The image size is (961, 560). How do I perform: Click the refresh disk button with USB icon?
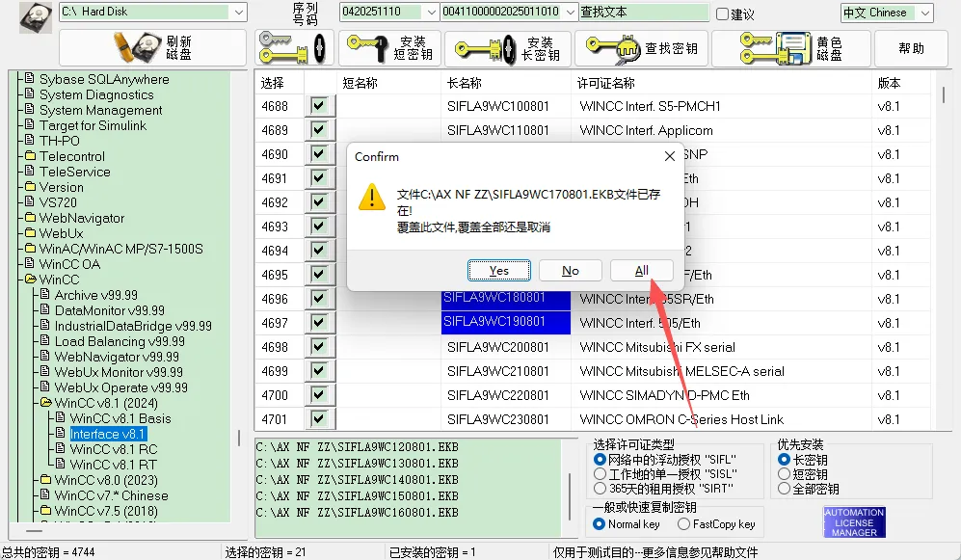click(152, 48)
